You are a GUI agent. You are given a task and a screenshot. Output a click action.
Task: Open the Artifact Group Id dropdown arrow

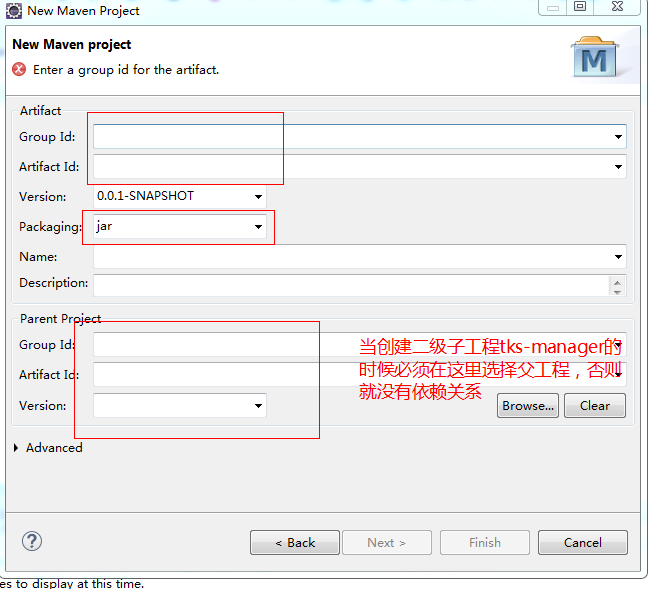point(618,137)
